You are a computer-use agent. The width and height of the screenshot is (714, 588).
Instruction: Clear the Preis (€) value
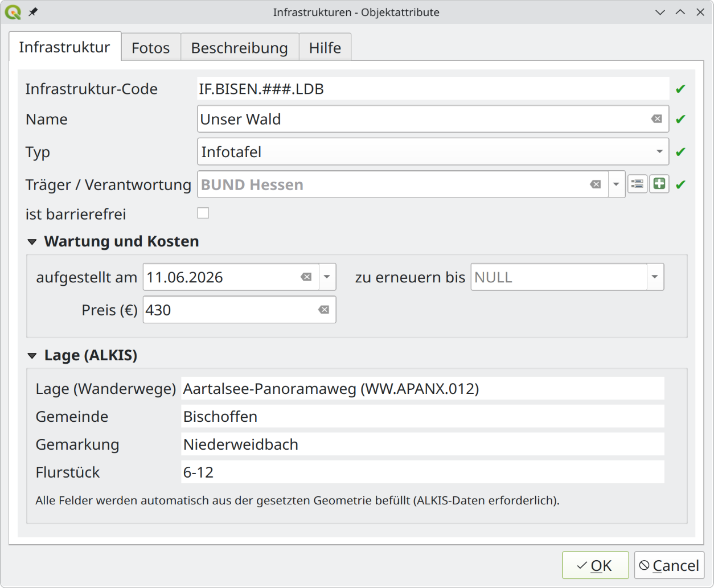[324, 310]
